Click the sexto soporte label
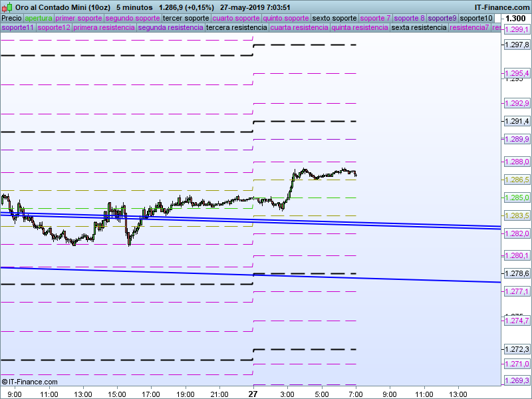532x399 pixels. pos(334,18)
